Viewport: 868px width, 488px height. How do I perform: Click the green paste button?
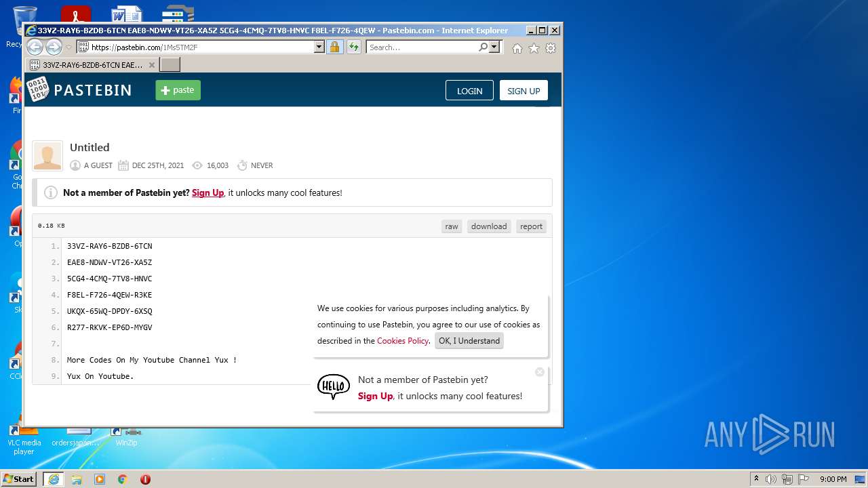coord(178,90)
